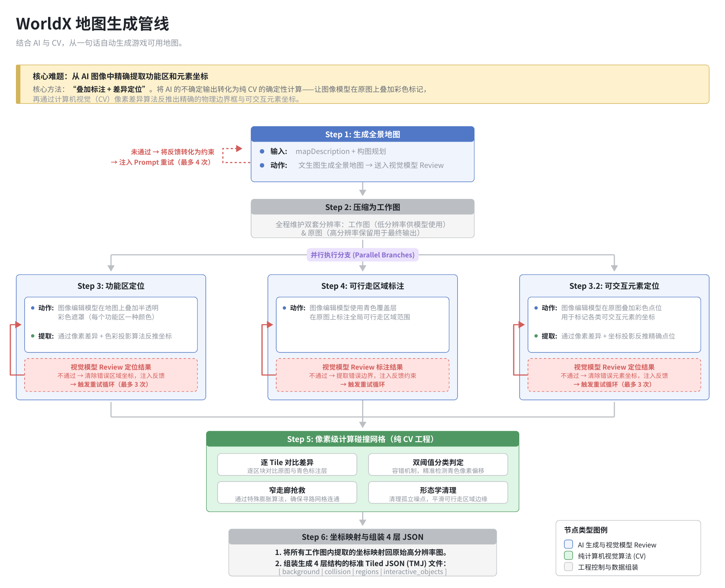This screenshot has width=725, height=588.
Task: Click heading "Step 6: 坐标映射与组装 4 层 JSON"
Action: coord(362,537)
